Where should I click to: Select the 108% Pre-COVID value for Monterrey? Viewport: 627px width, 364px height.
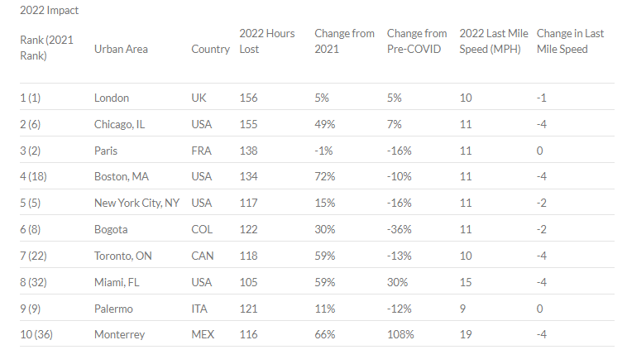400,334
